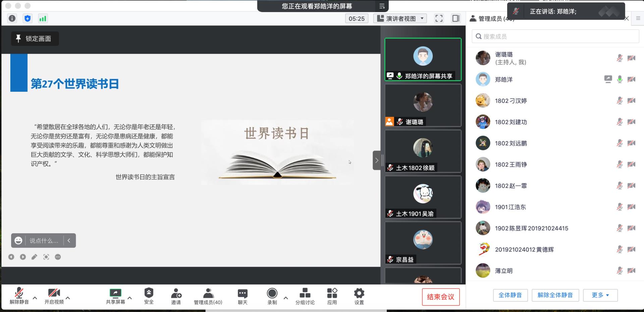644x312 pixels.
Task: Toggle the side panel layout icon
Action: pyautogui.click(x=456, y=18)
